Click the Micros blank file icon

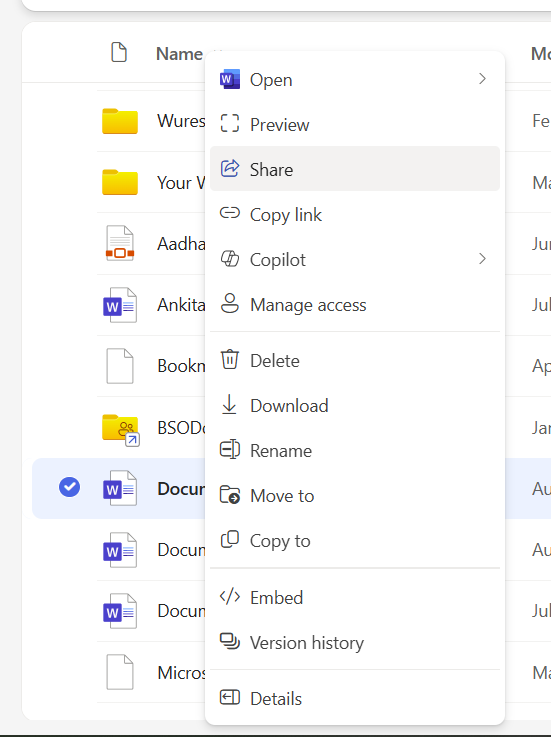click(x=120, y=672)
